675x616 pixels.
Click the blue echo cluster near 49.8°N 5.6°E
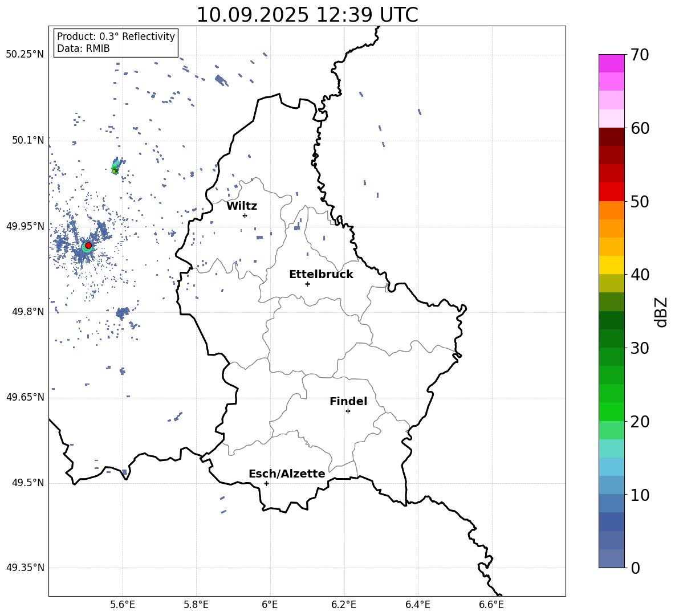tap(123, 313)
